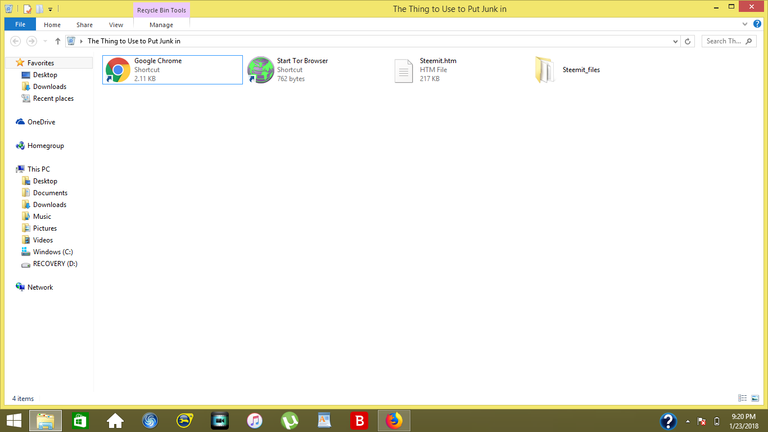Select the Start Tor Browser shortcut icon
Viewport: 768px width, 432px height.
click(260, 70)
